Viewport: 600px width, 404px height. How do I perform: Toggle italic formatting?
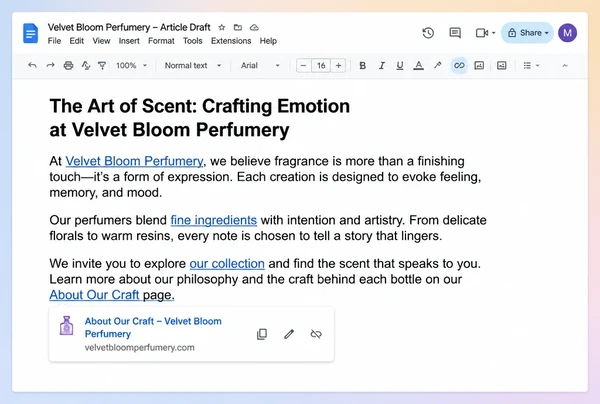pos(382,65)
